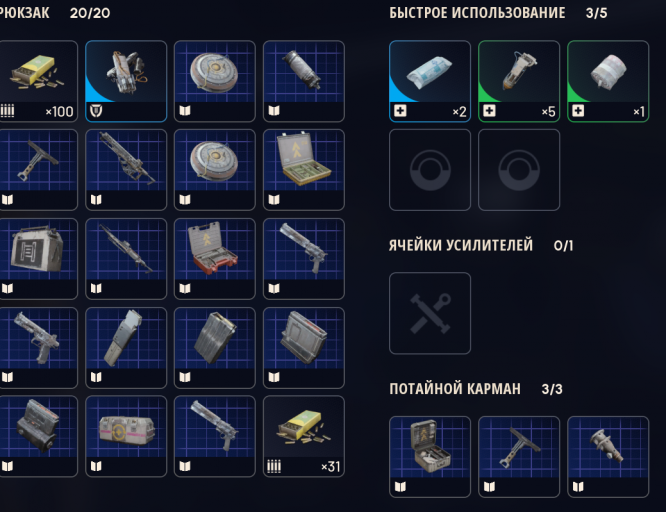Use the blue bandage with x2 count

(430, 81)
